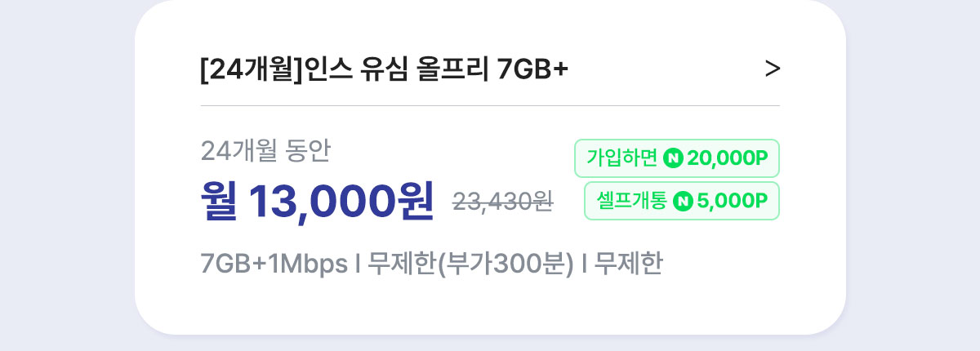980x351 pixels.
Task: Click the 가입하면 label in the badge
Action: [x=621, y=158]
